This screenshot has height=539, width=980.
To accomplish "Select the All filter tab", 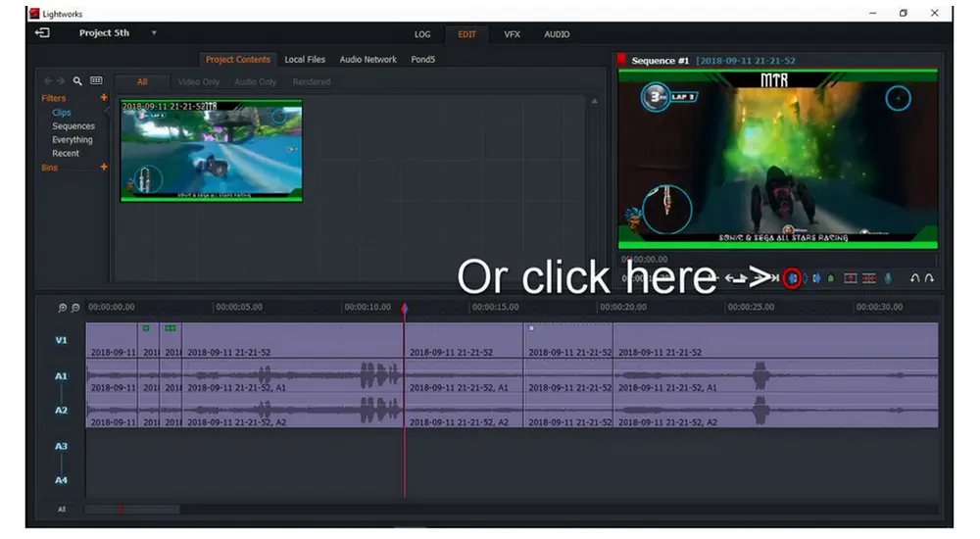I will tap(142, 82).
